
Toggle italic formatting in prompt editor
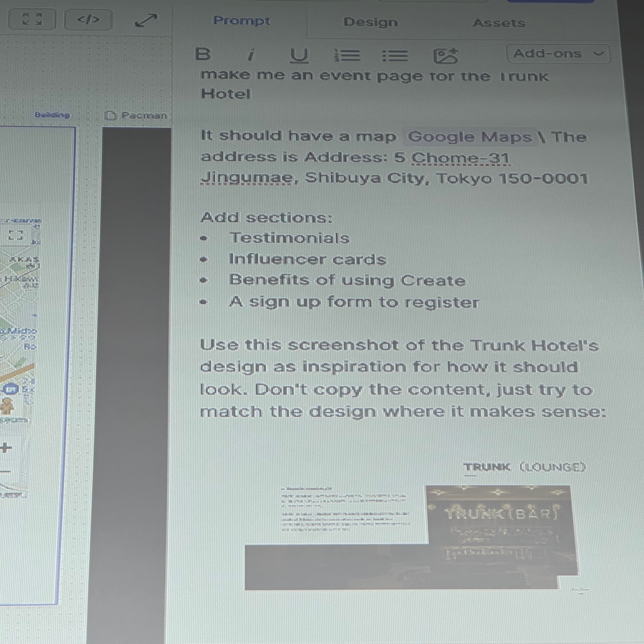point(251,55)
